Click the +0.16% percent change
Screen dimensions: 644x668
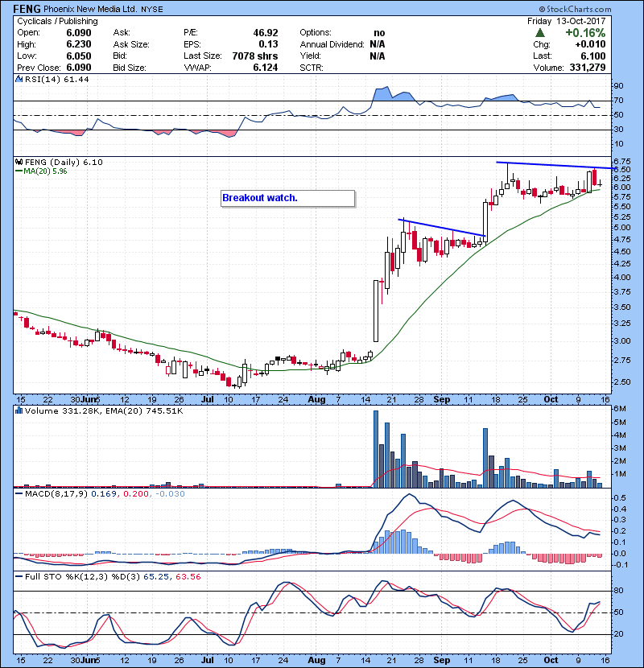click(x=585, y=33)
